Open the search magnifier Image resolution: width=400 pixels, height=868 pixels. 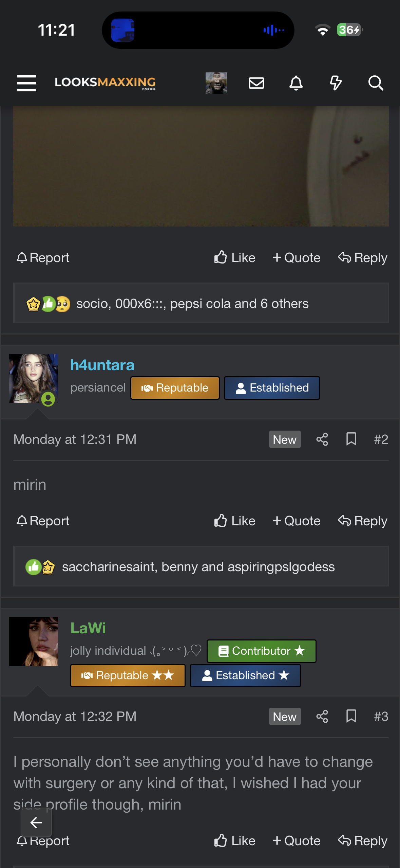click(376, 83)
